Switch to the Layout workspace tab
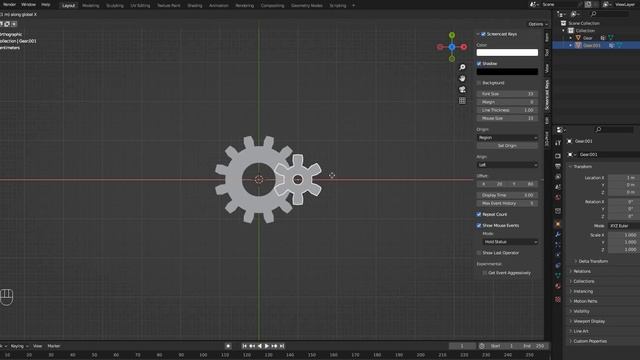The image size is (640, 360). 69,6
